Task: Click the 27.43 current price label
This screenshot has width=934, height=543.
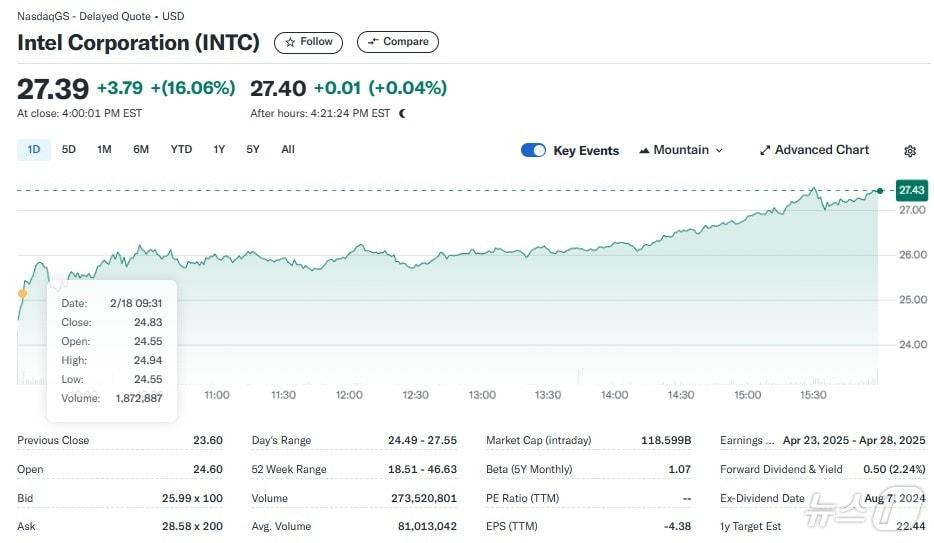Action: [911, 190]
